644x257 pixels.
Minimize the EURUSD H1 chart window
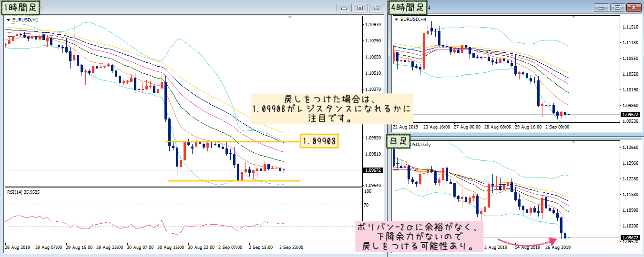pyautogui.click(x=344, y=8)
